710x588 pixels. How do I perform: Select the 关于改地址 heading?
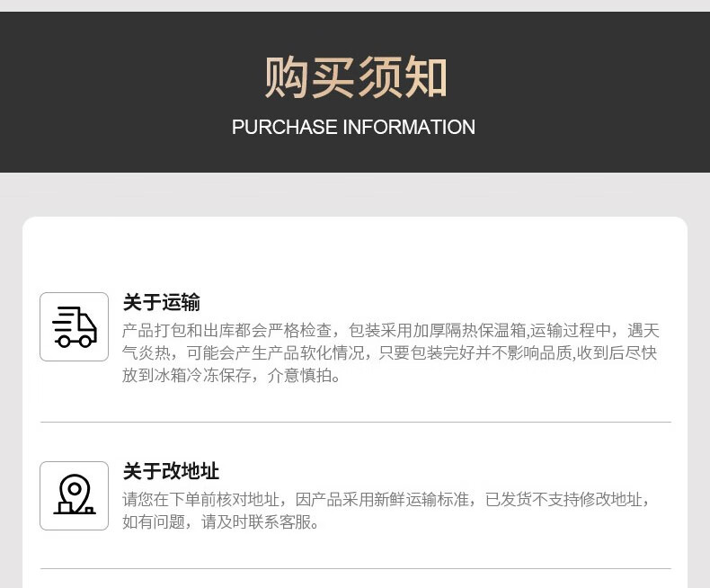click(x=171, y=471)
